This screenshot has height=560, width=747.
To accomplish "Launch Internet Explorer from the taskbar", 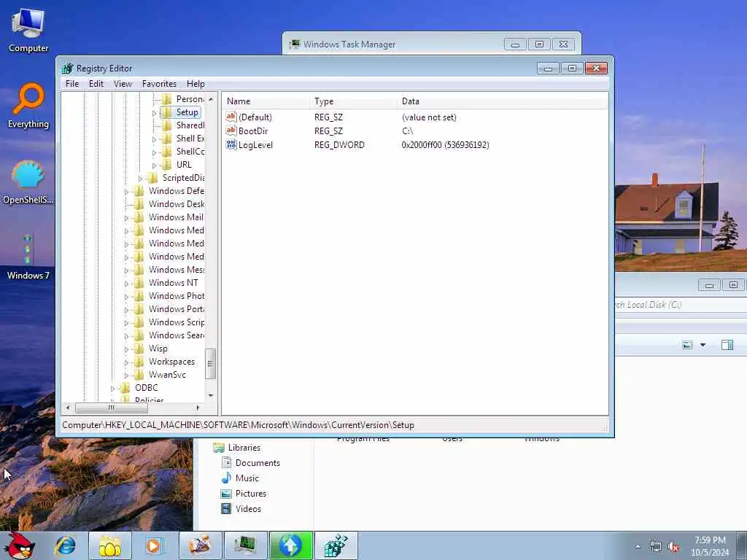I will (x=65, y=545).
